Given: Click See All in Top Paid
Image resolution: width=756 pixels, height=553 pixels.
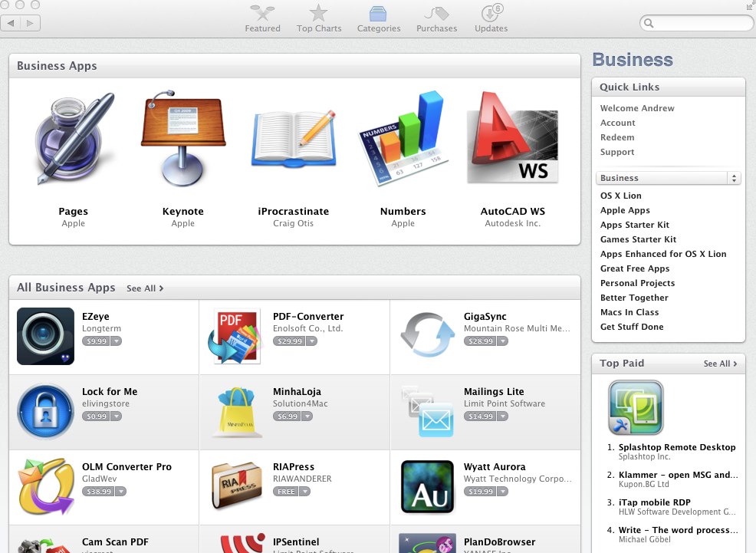Looking at the screenshot, I should (x=720, y=364).
